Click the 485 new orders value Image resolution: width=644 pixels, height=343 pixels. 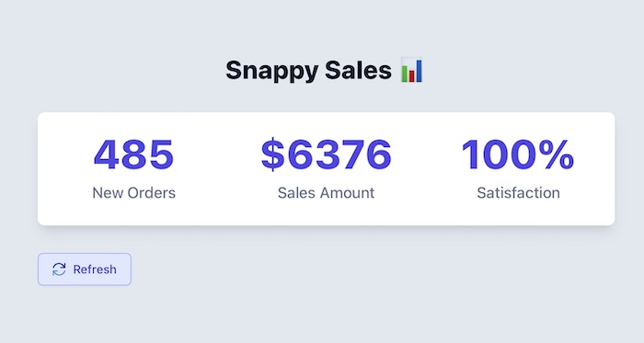pos(134,154)
